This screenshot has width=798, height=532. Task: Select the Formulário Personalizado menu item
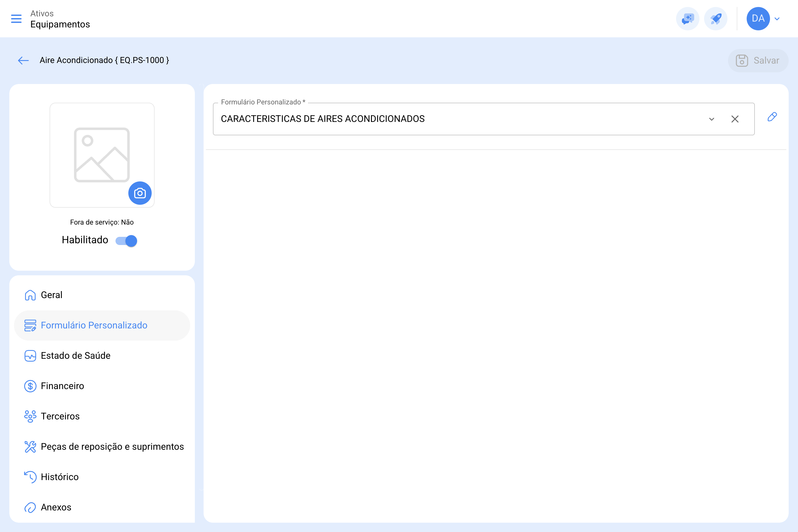click(x=102, y=325)
